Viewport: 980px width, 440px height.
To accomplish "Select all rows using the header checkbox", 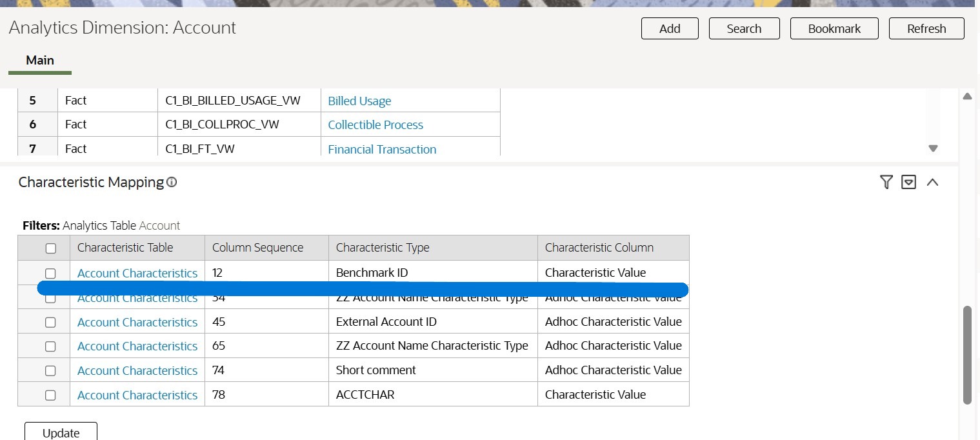I will tap(51, 248).
